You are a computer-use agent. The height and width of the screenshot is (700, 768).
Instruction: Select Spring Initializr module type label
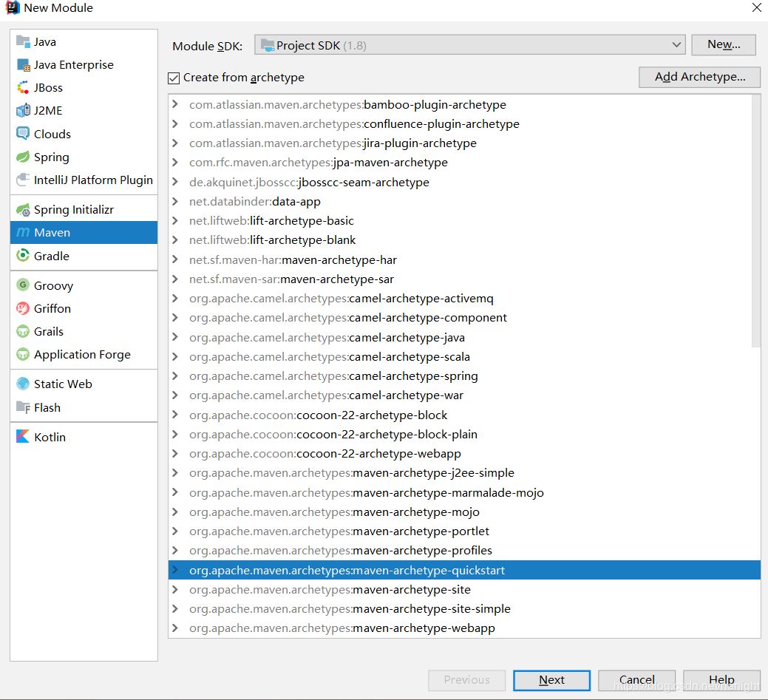(73, 210)
